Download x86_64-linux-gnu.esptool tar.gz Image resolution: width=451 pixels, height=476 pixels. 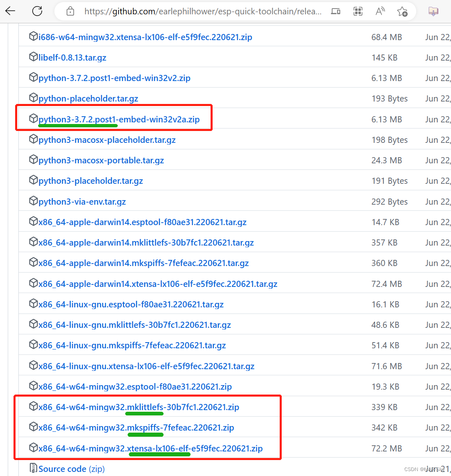point(131,305)
